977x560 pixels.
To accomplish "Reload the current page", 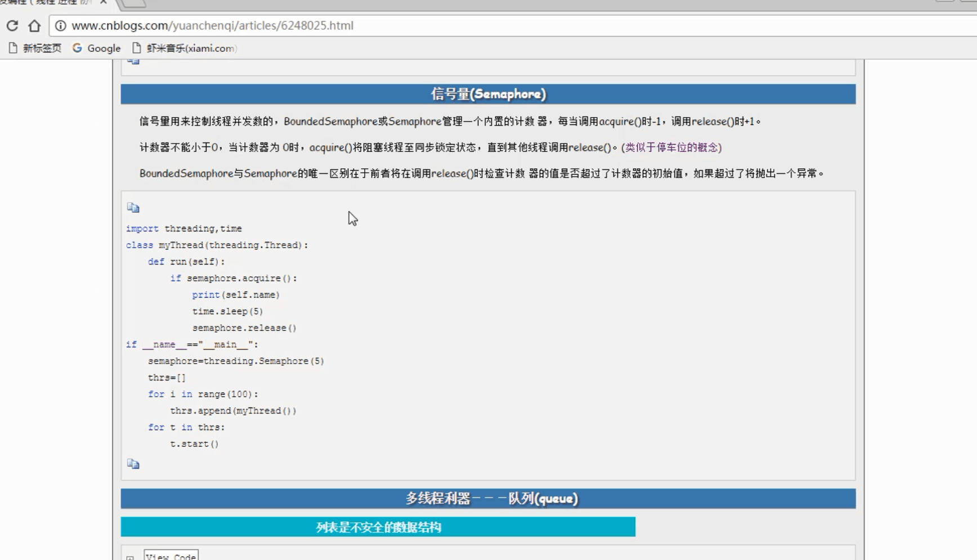I will (12, 25).
